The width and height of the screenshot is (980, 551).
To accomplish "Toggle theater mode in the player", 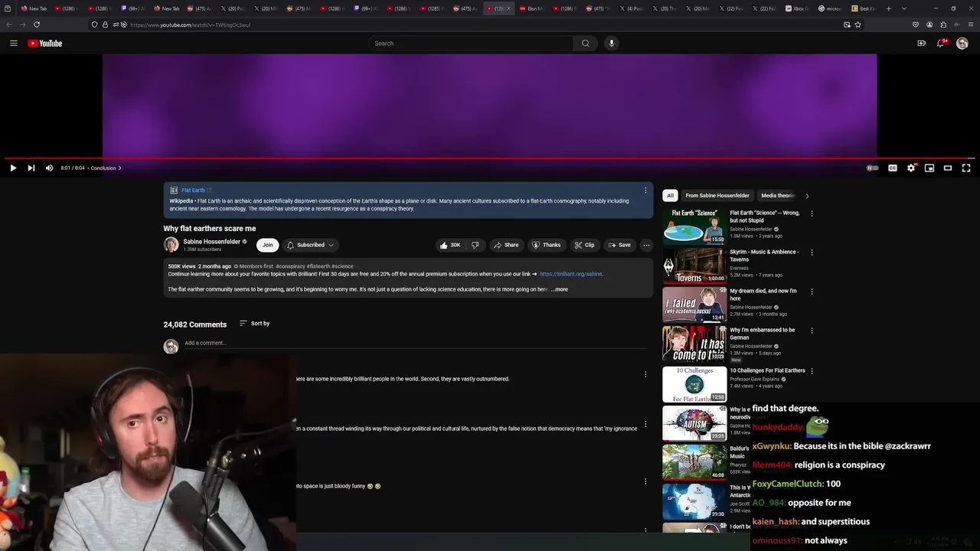I will 948,168.
